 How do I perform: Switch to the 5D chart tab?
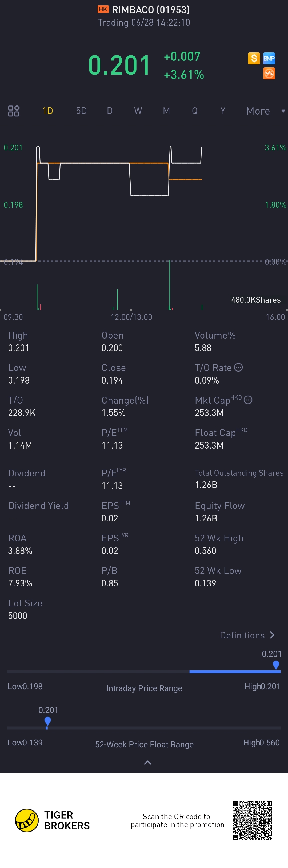(81, 111)
